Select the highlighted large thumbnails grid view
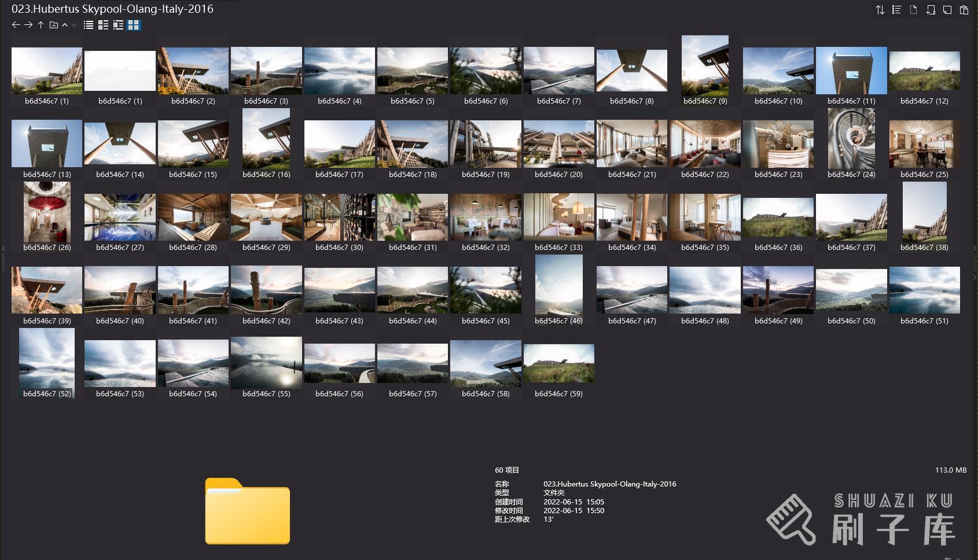The height and width of the screenshot is (560, 978). 134,25
